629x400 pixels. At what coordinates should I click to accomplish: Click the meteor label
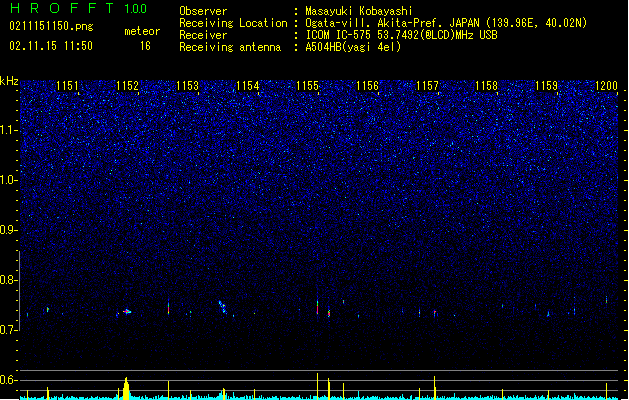click(x=142, y=31)
